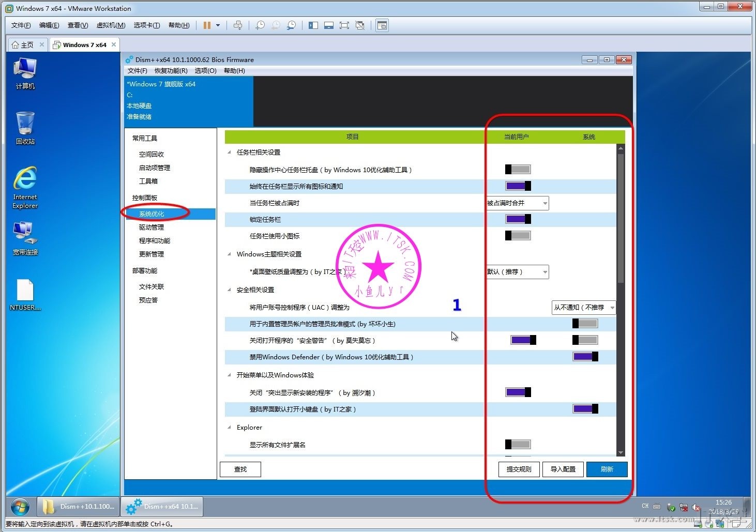Open Internet Explorer desktop icon

point(25,187)
